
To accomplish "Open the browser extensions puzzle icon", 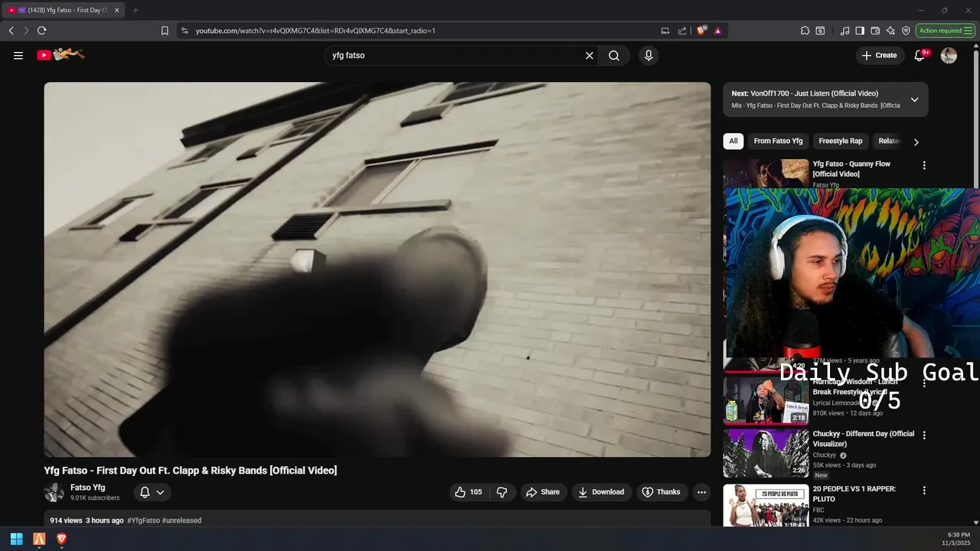I will 805,31.
